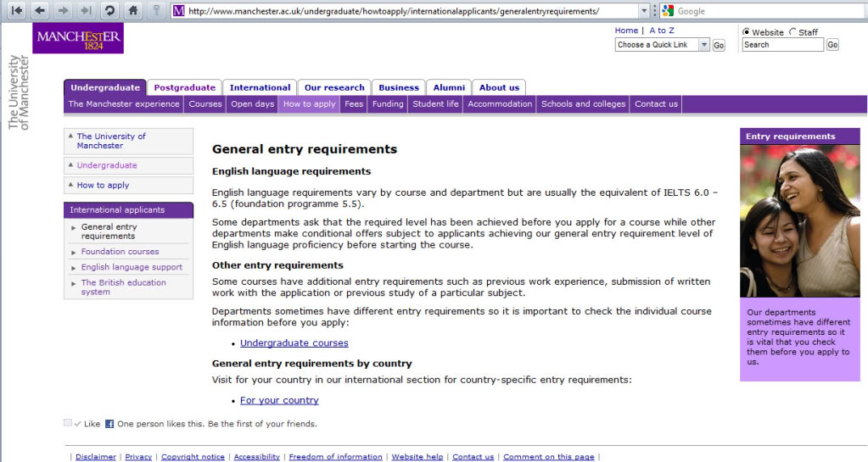Switch to the About us tab
Viewport: 868px width, 462px height.
(499, 87)
